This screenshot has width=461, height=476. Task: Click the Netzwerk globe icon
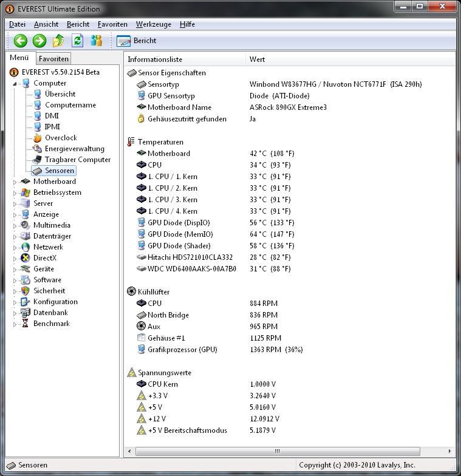point(26,247)
